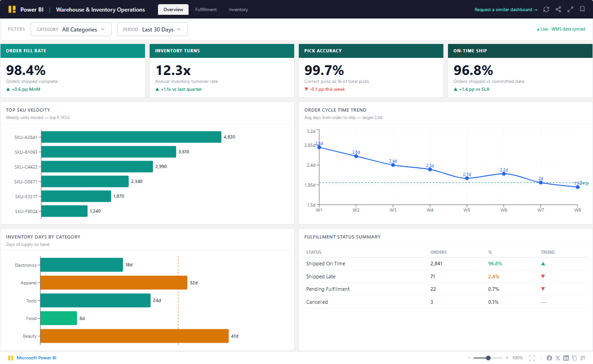593x364 pixels.
Task: Open the QR code icon in the footer
Action: tap(583, 358)
